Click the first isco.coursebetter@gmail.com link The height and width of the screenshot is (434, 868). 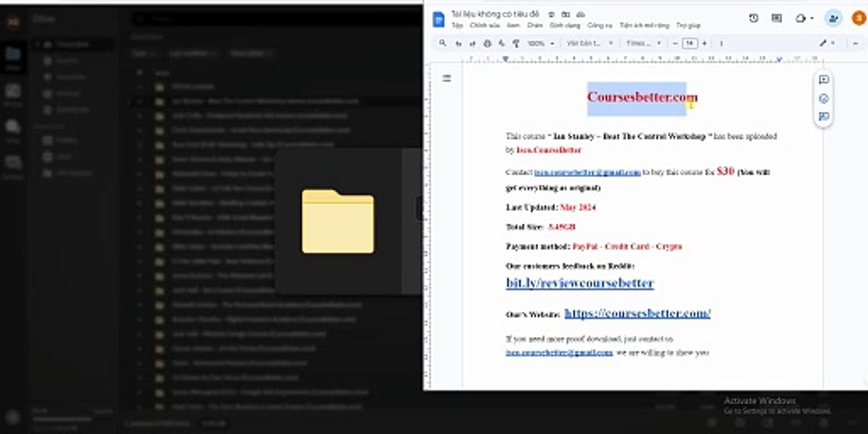[587, 172]
